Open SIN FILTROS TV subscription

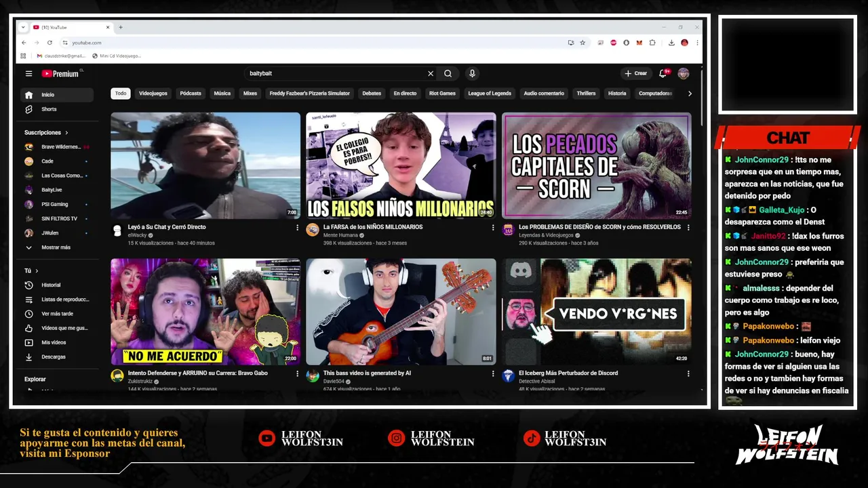coord(57,219)
